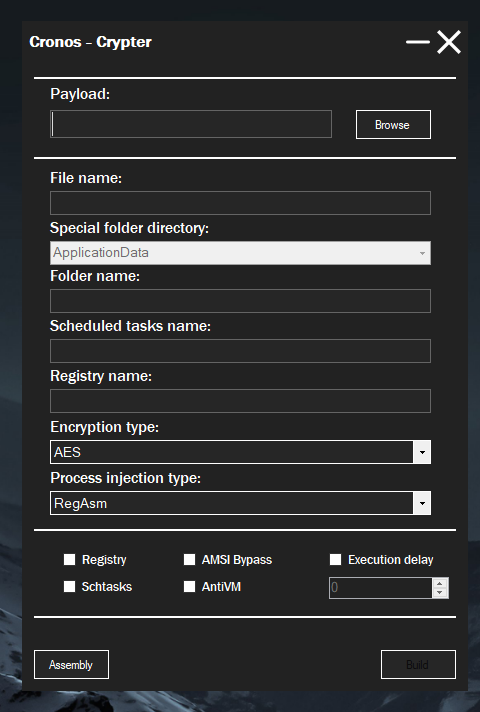The height and width of the screenshot is (712, 480).
Task: Enable the Execution delay checkbox
Action: pos(335,559)
